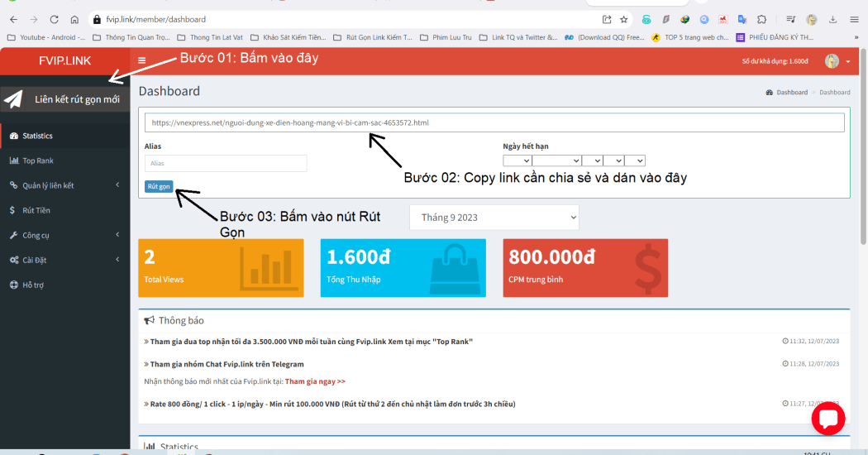Focus the long URL input field
The height and width of the screenshot is (455, 868).
pyautogui.click(x=494, y=122)
